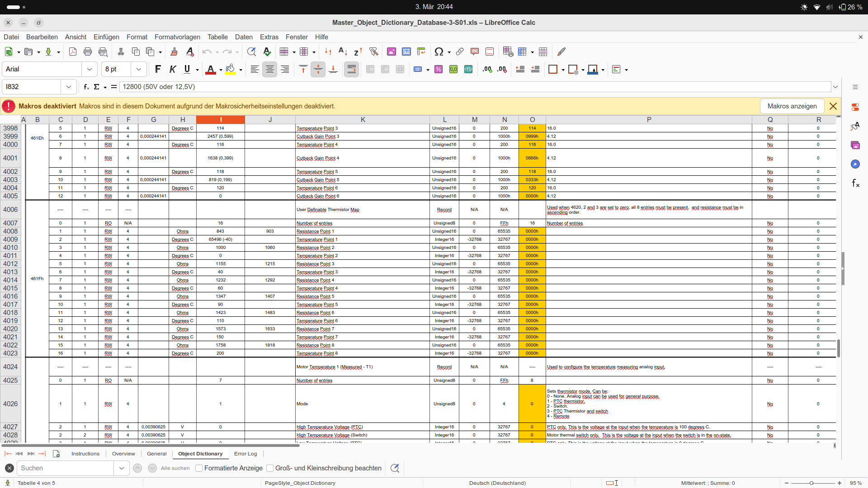Screen dimensions: 868x488
Task: Open the Daten menu
Action: [x=244, y=37]
